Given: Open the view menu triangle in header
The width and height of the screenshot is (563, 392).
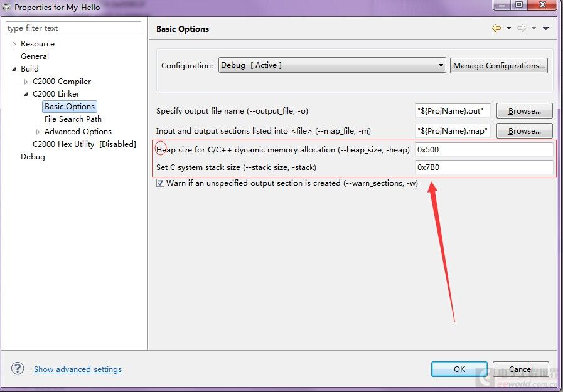Looking at the screenshot, I should (x=546, y=28).
